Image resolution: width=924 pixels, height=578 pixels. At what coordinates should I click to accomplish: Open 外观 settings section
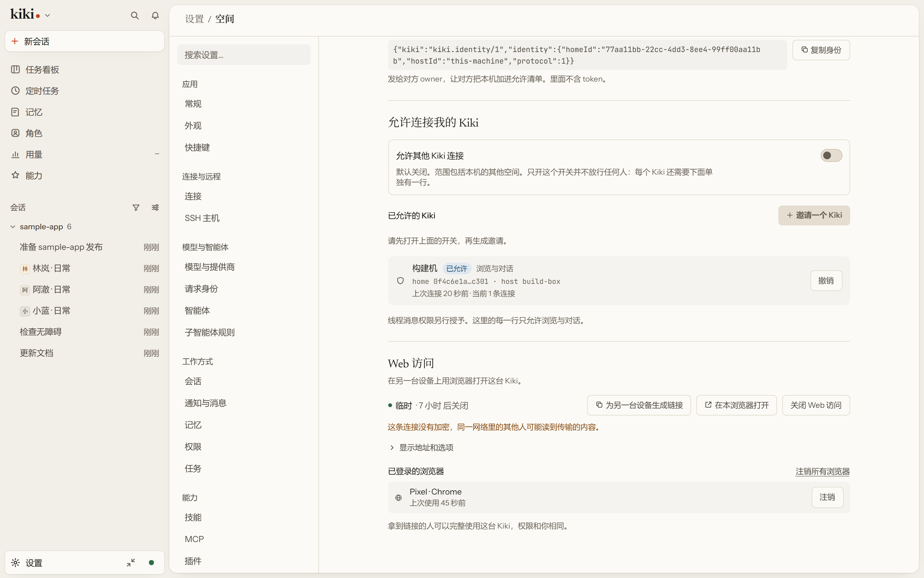pyautogui.click(x=244, y=125)
